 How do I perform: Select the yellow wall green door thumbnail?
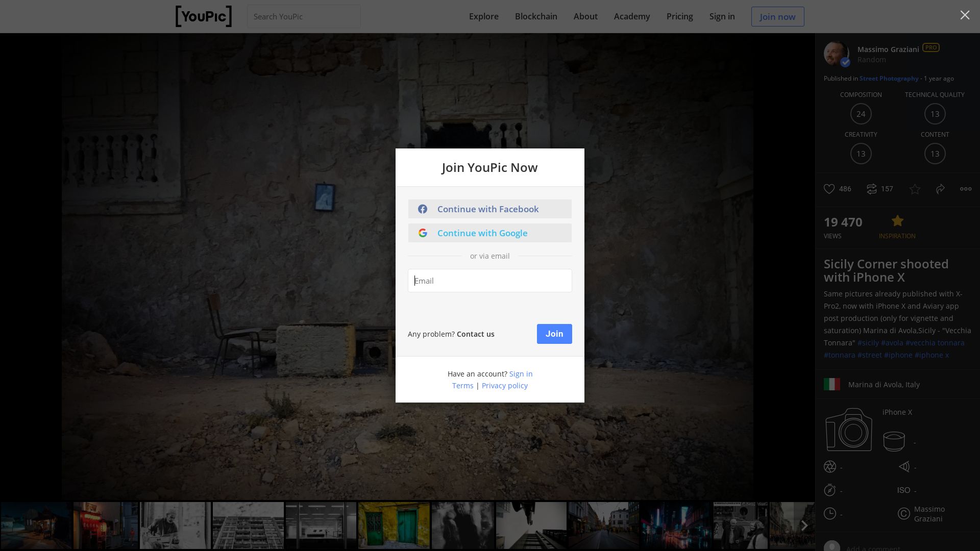[394, 525]
